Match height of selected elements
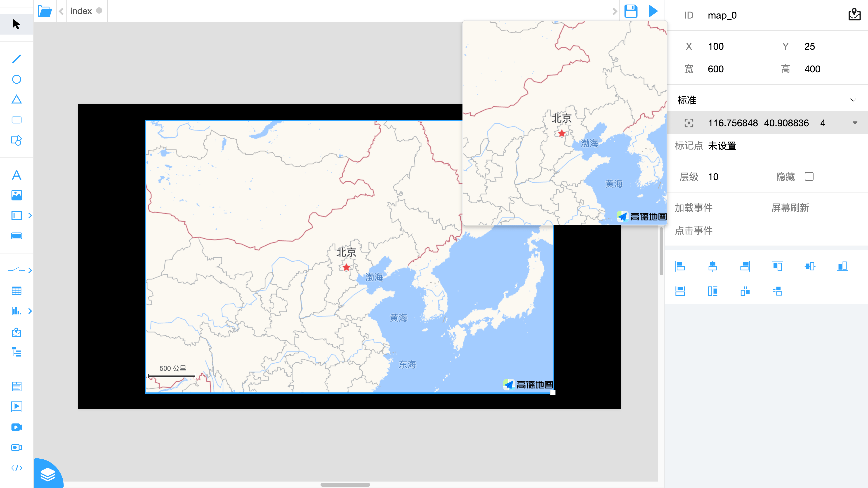Image resolution: width=868 pixels, height=488 pixels. (x=712, y=291)
